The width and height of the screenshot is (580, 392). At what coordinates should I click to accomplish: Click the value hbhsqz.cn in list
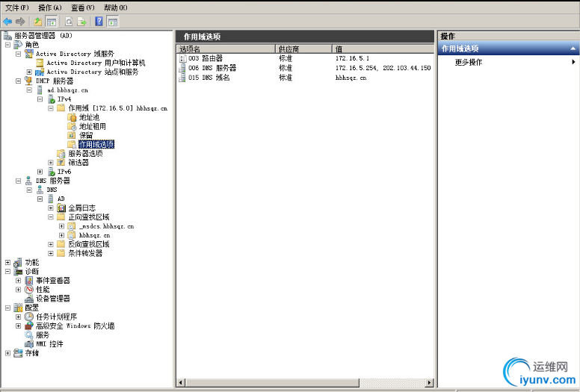tap(351, 78)
